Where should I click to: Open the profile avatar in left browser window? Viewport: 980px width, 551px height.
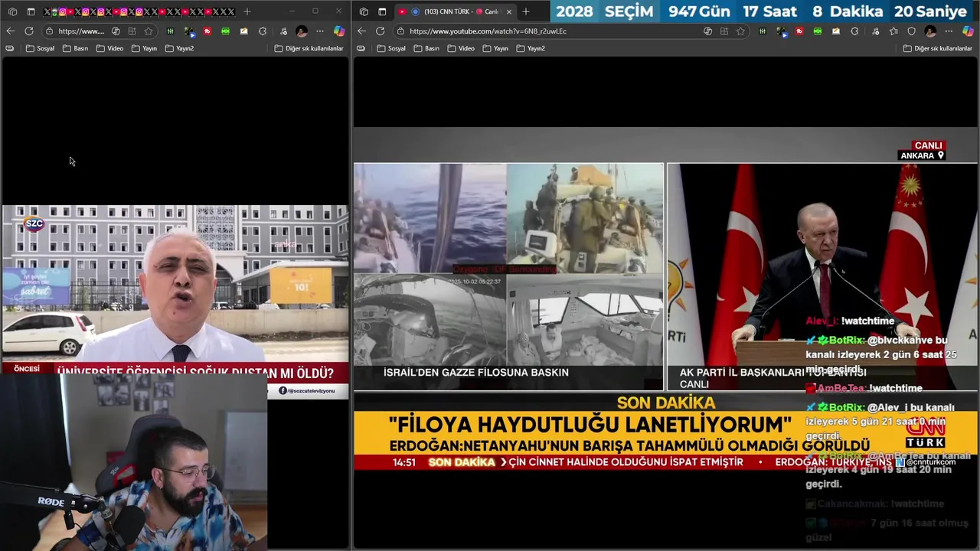point(302,31)
